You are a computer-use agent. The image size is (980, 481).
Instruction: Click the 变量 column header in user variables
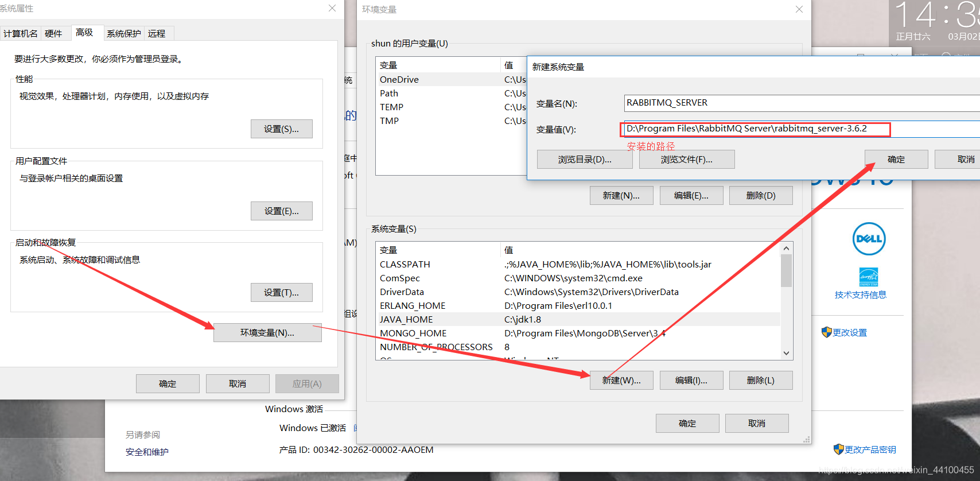point(438,65)
